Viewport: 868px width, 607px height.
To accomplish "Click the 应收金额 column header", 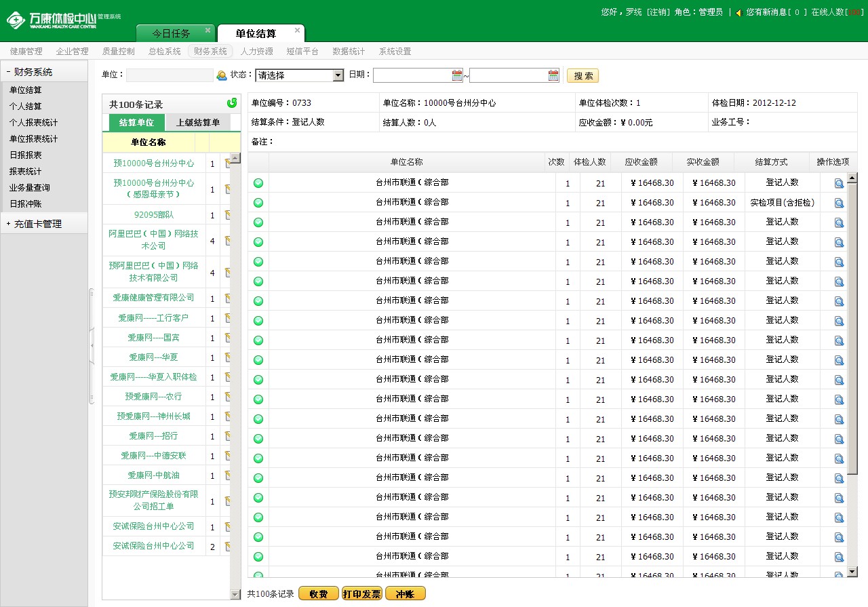I will point(641,162).
